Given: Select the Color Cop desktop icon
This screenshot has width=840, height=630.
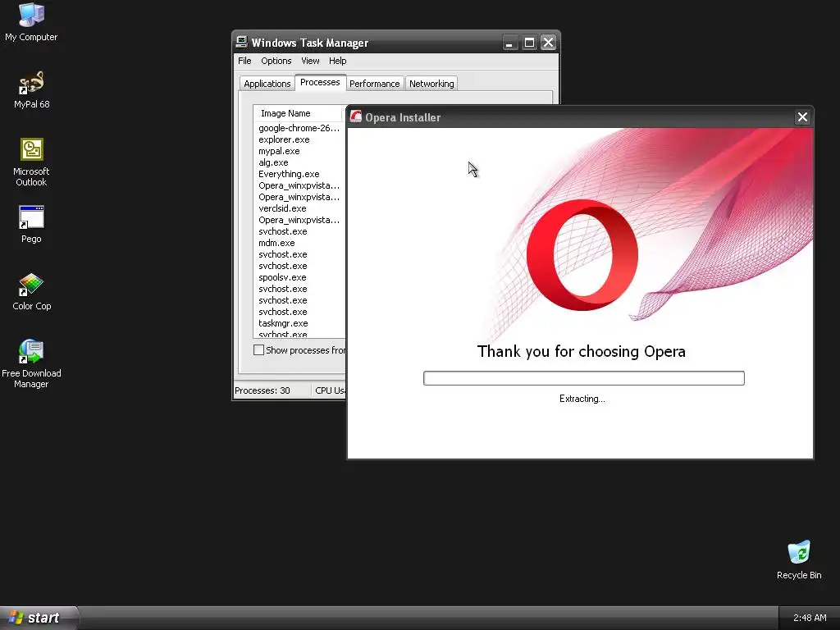Looking at the screenshot, I should [31, 291].
